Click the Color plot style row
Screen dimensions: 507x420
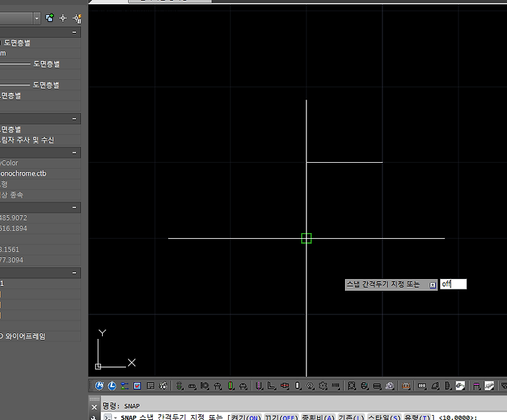(x=40, y=163)
